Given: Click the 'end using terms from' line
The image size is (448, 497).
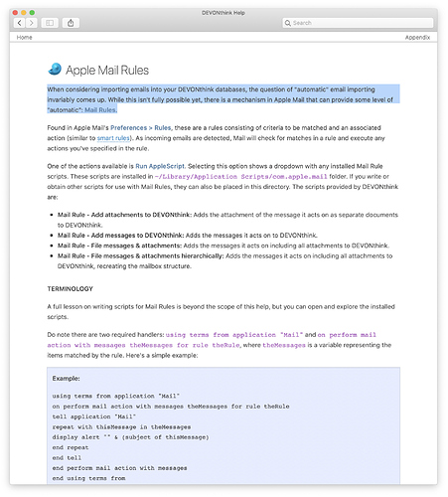Looking at the screenshot, I should pos(88,478).
